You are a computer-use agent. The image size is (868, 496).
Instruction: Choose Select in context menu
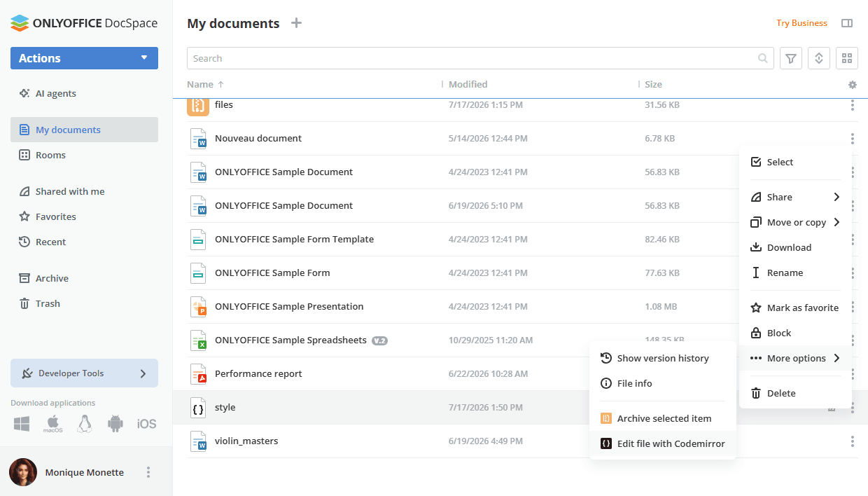795,162
